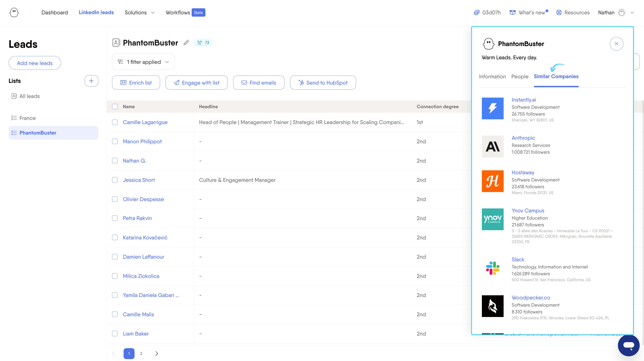The image size is (644, 361).
Task: Check the Camille Lagarrigue row checkbox
Action: click(115, 122)
